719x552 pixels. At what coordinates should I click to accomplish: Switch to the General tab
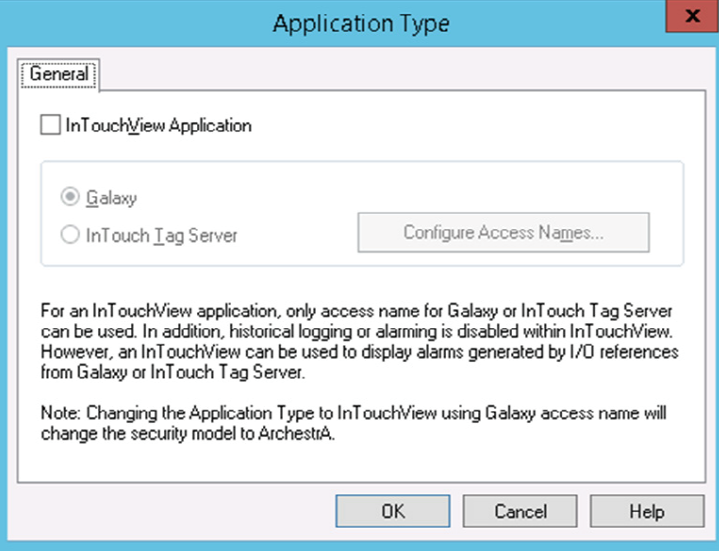click(x=60, y=74)
